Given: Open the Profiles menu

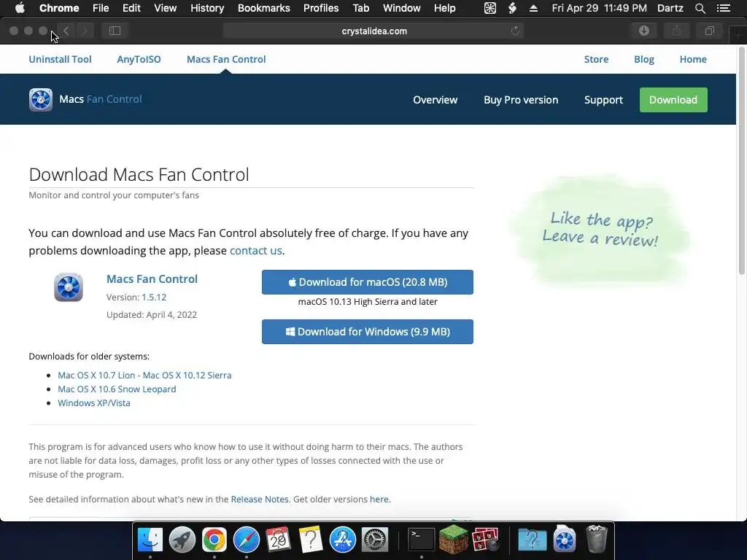Looking at the screenshot, I should [x=321, y=8].
